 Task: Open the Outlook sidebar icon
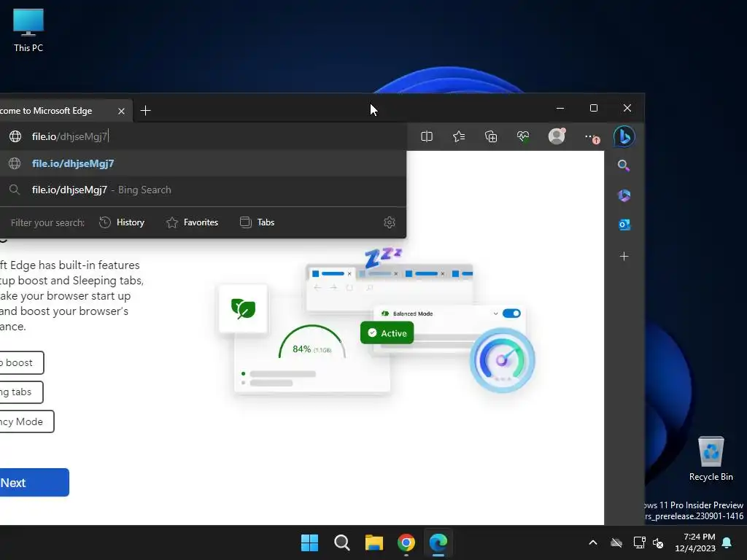tap(624, 225)
